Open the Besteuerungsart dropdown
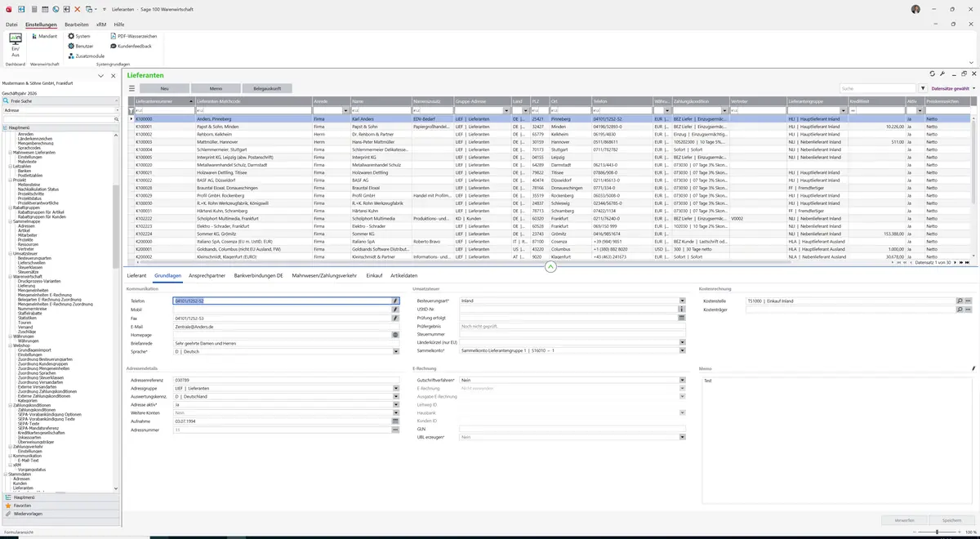 click(x=682, y=301)
